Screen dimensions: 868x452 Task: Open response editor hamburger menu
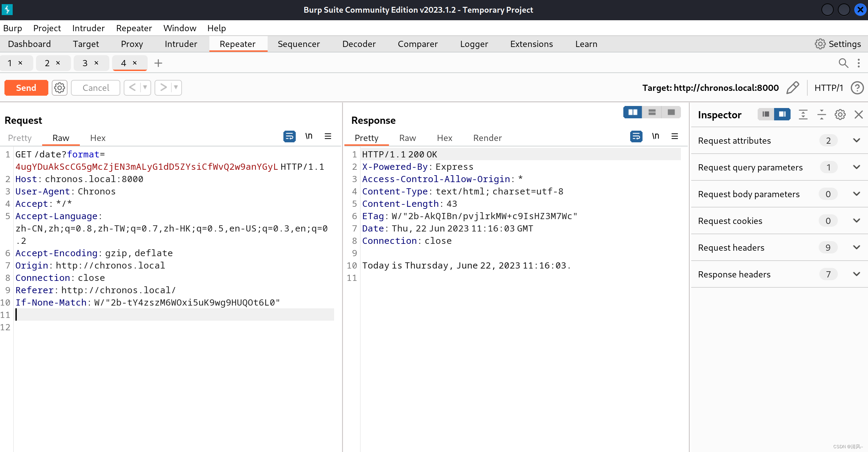pos(675,136)
